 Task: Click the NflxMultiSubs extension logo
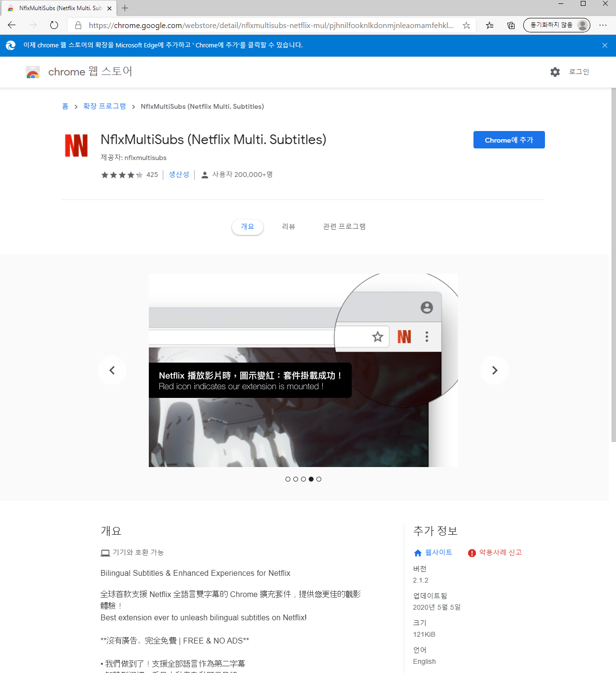76,146
